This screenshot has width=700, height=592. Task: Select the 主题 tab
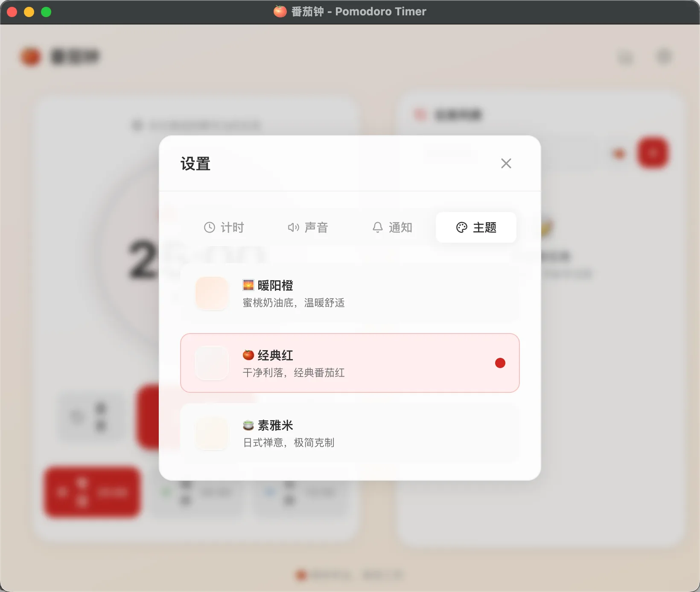click(x=476, y=227)
